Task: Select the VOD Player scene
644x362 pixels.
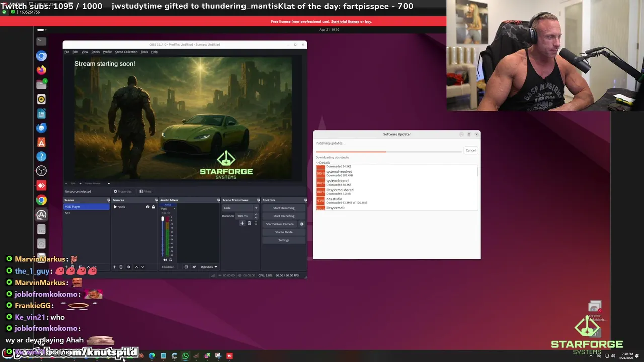Action: pos(86,207)
